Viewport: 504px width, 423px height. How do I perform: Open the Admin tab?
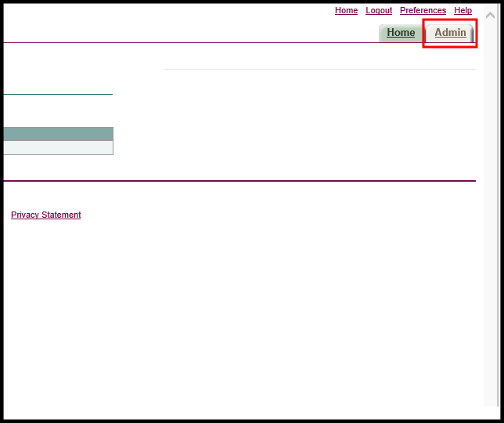point(450,33)
